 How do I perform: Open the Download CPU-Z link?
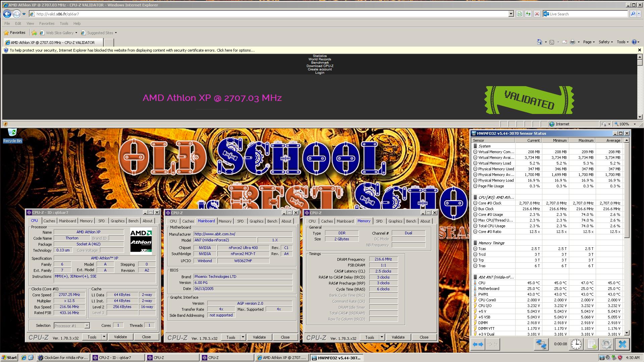pyautogui.click(x=320, y=66)
